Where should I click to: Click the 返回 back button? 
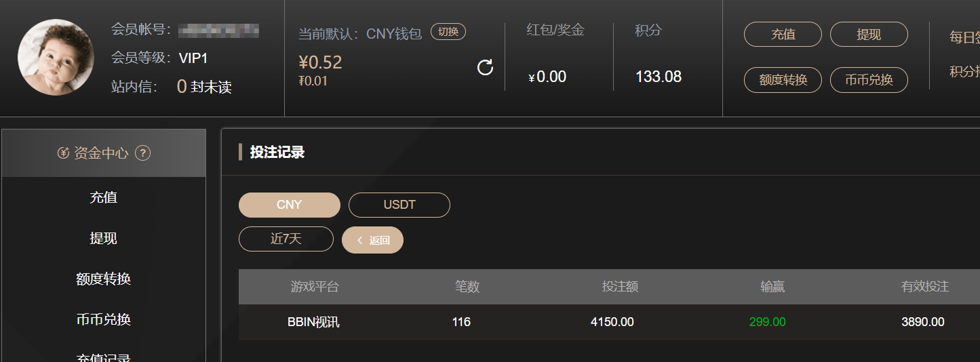coord(373,240)
